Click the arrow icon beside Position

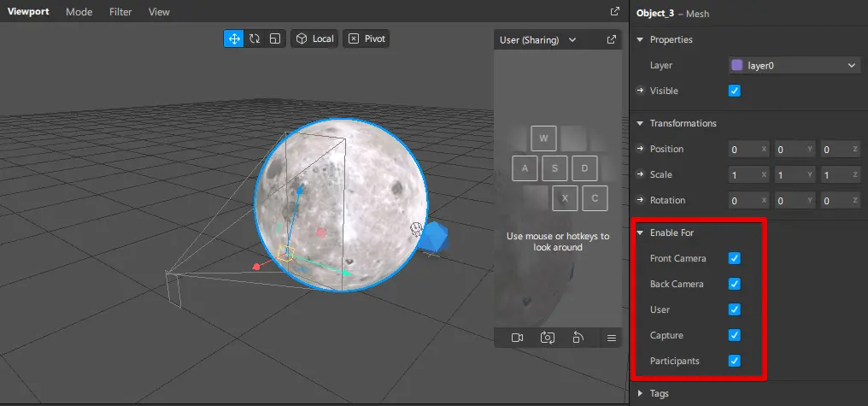[x=641, y=149]
